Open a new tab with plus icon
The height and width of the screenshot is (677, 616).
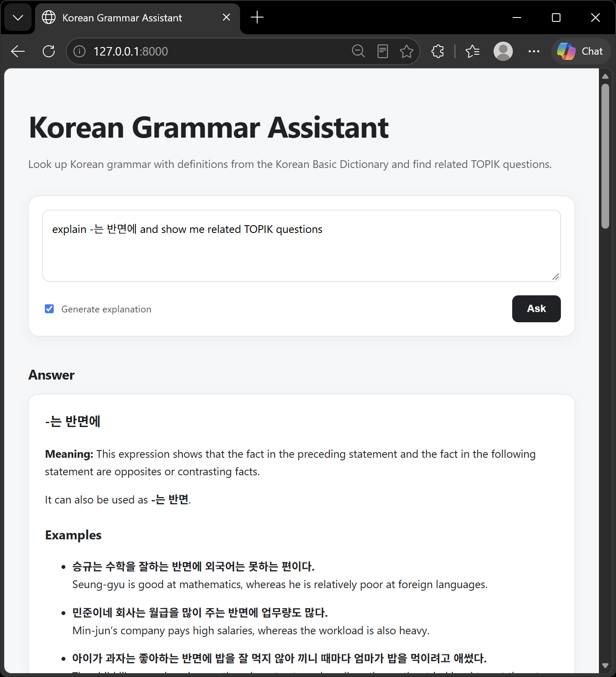pyautogui.click(x=257, y=18)
